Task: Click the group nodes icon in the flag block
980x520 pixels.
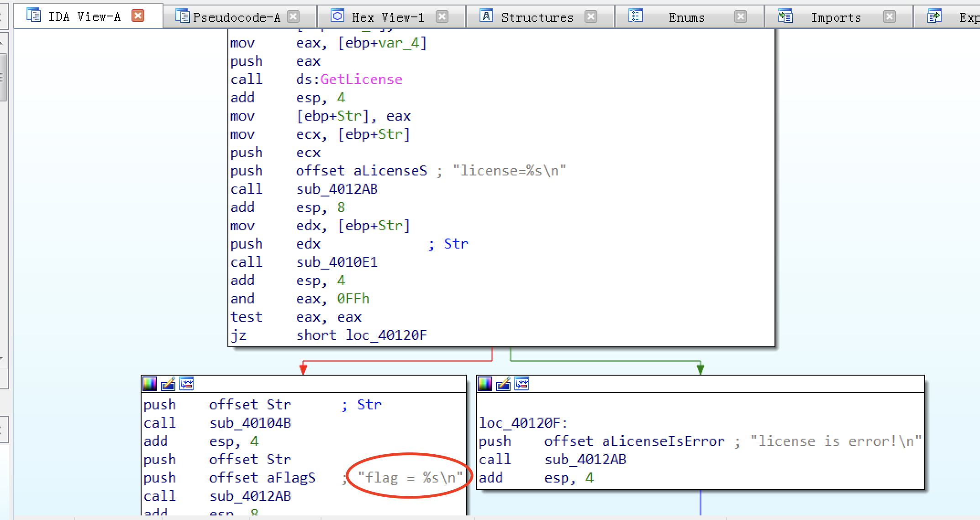Action: [x=186, y=384]
